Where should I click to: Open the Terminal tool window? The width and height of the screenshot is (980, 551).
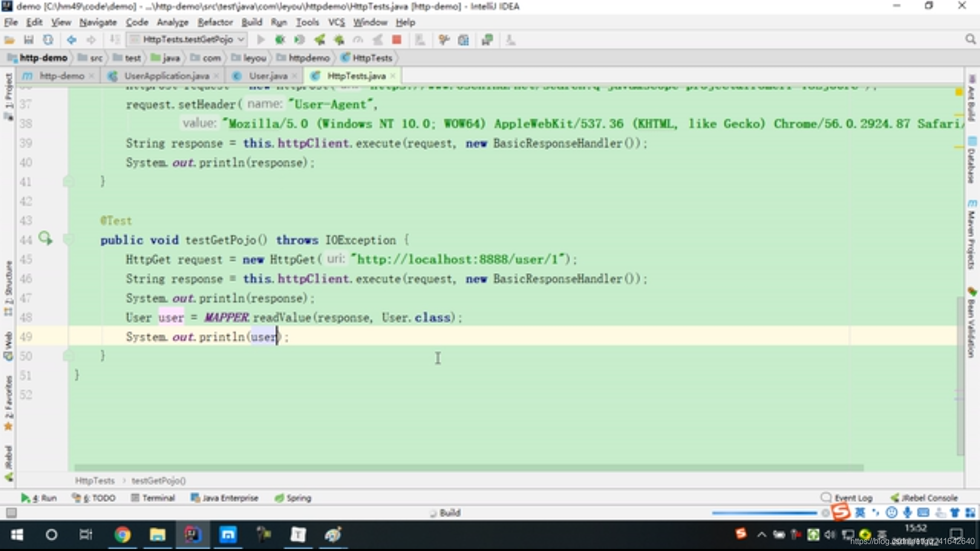click(x=153, y=498)
